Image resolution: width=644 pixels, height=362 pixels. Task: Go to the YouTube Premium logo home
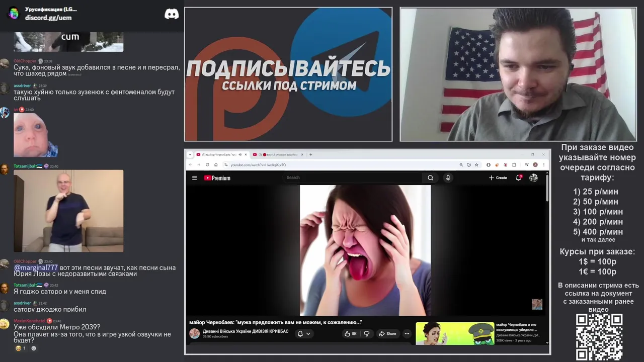tap(217, 178)
